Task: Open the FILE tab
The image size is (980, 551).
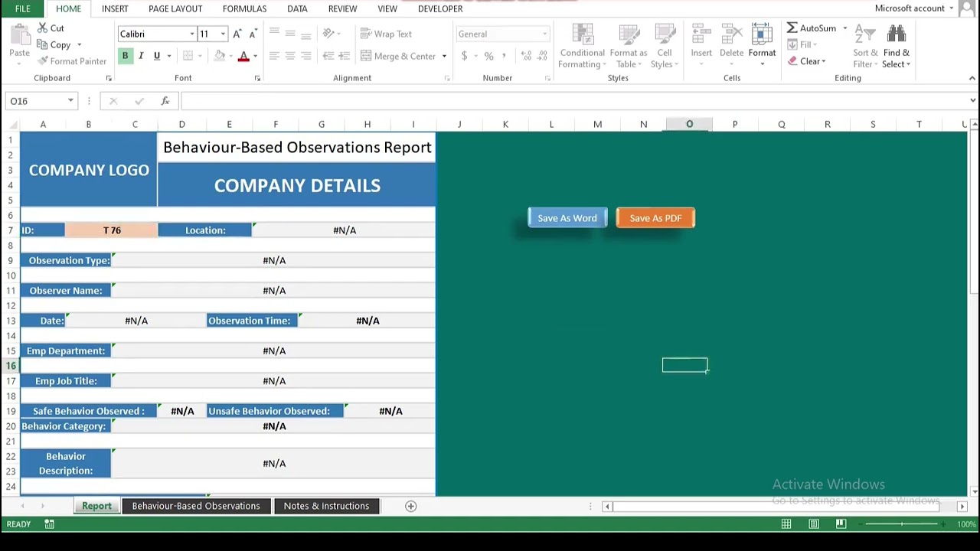Action: coord(22,8)
